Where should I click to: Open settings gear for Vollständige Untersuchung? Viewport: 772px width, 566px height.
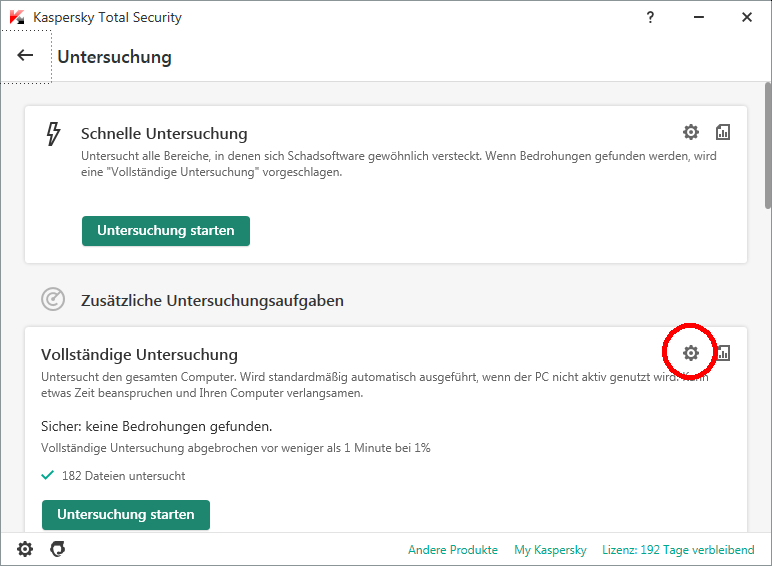pyautogui.click(x=691, y=353)
